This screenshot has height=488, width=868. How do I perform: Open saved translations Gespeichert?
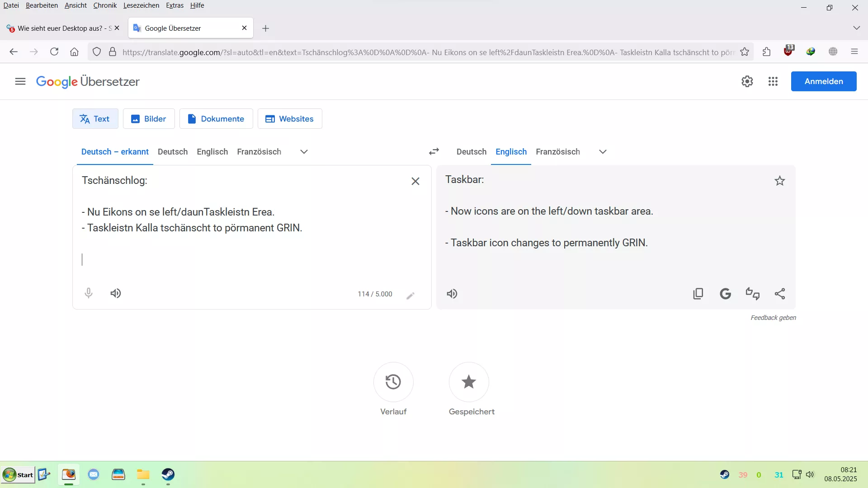[x=469, y=382]
